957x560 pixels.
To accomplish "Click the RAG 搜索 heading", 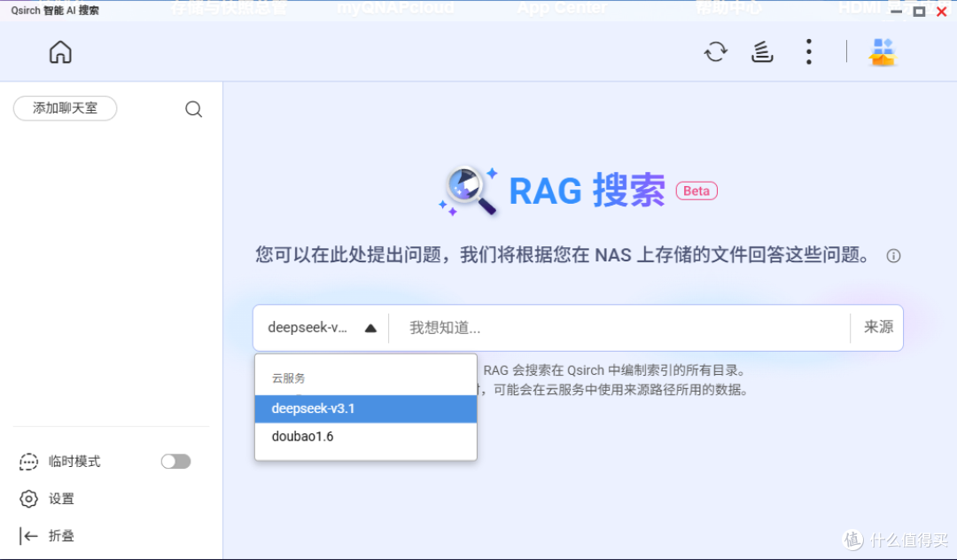I will point(587,191).
